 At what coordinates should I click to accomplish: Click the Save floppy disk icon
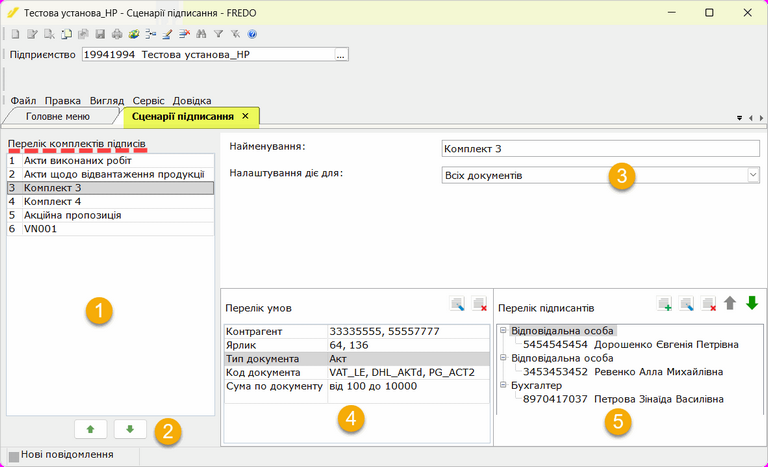coord(100,34)
